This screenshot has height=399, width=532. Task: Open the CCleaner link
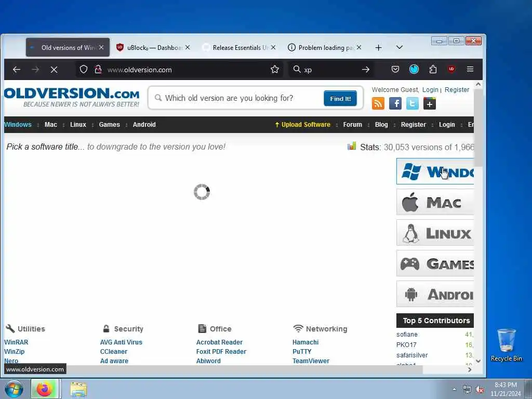(x=114, y=352)
